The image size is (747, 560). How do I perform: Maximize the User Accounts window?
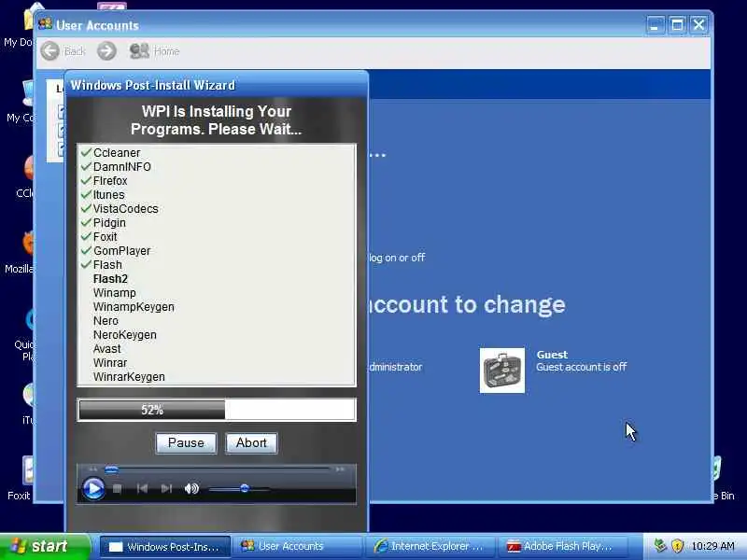(677, 25)
